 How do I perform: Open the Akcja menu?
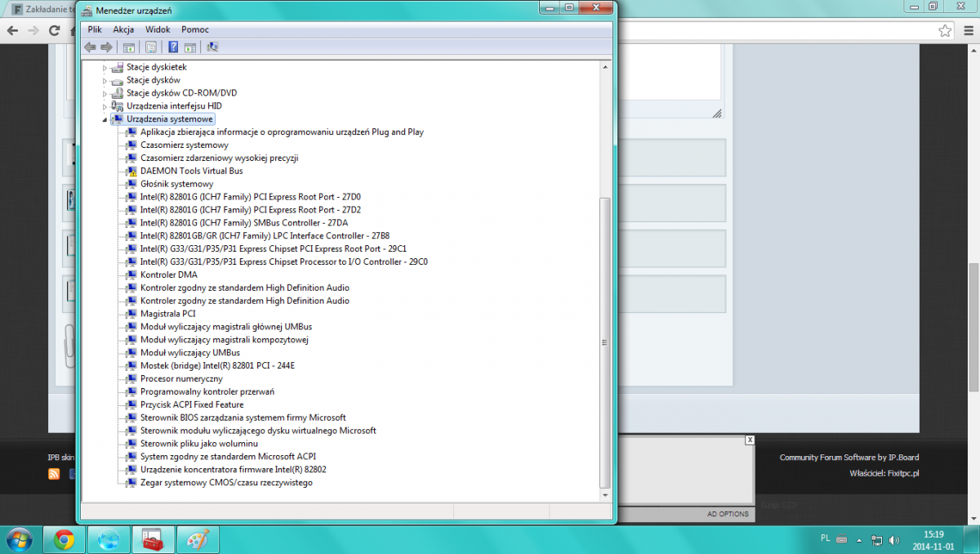tap(123, 29)
